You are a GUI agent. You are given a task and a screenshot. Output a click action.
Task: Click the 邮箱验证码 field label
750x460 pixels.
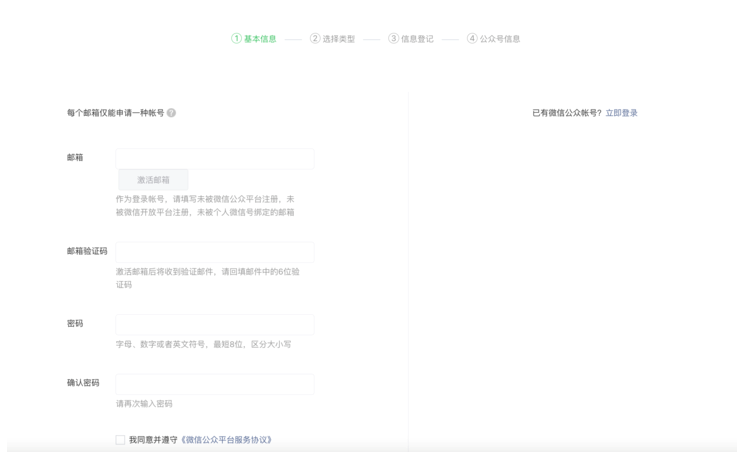(87, 251)
